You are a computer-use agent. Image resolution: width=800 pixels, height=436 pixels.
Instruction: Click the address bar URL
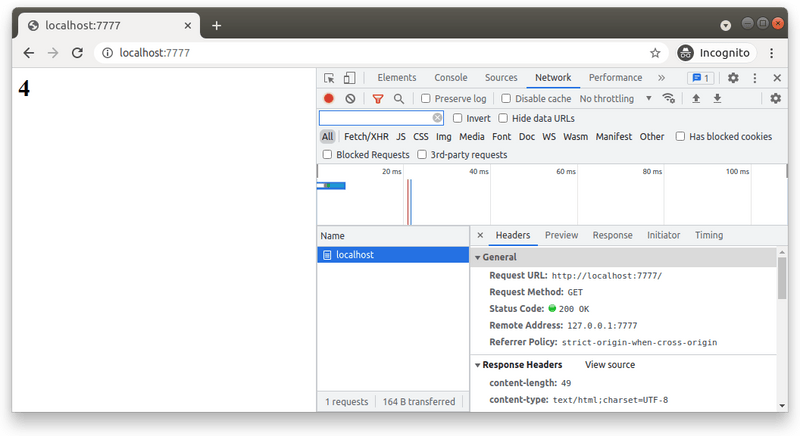coord(154,53)
